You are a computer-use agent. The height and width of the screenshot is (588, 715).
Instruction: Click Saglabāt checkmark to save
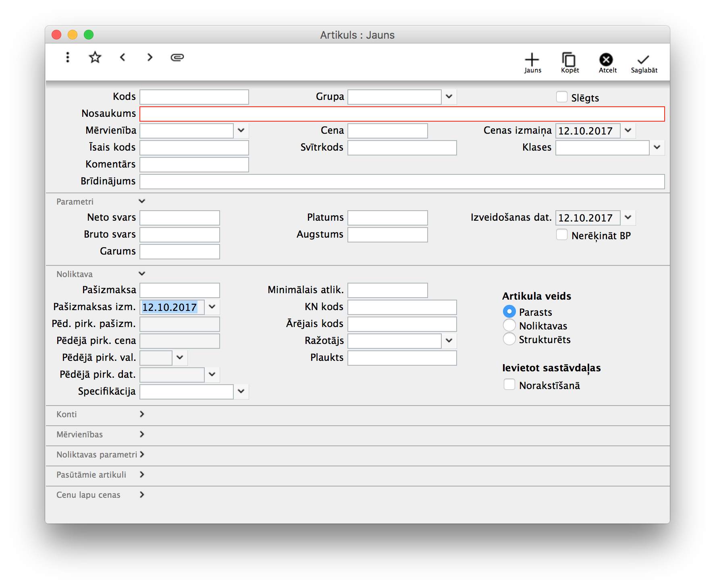pyautogui.click(x=644, y=60)
